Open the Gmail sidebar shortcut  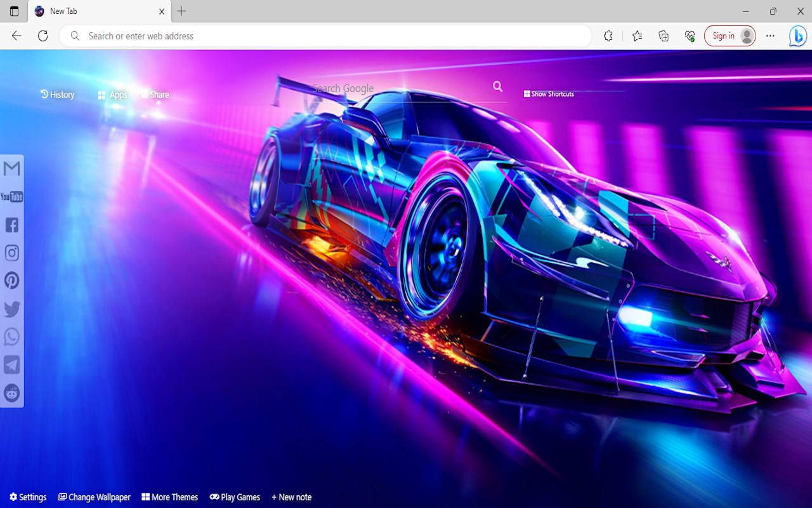(x=11, y=168)
